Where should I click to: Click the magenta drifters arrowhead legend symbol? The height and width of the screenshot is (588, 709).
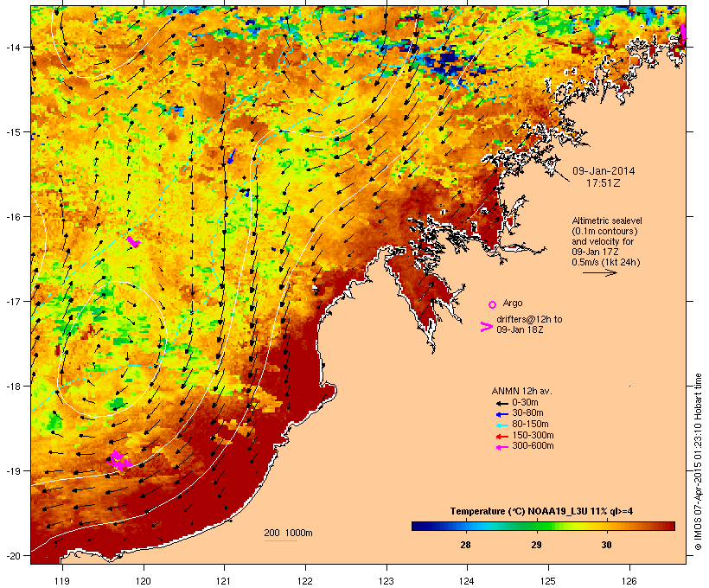486,327
